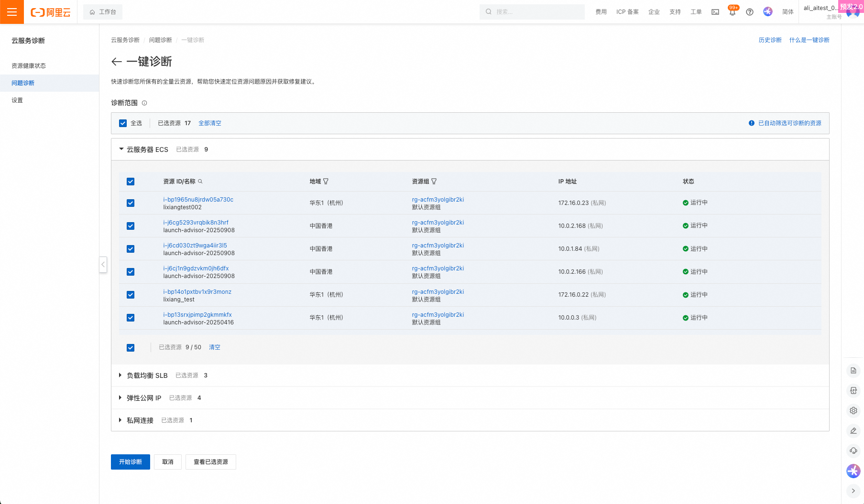Viewport: 864px width, 504px height.
Task: Toggle the footer checkbox beside 已选资源 9 / 50
Action: tap(131, 348)
